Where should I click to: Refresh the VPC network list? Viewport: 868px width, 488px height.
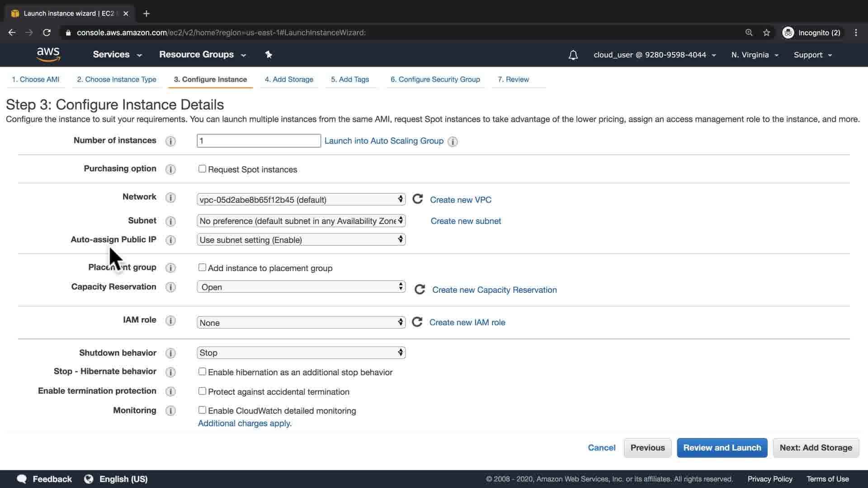tap(418, 199)
